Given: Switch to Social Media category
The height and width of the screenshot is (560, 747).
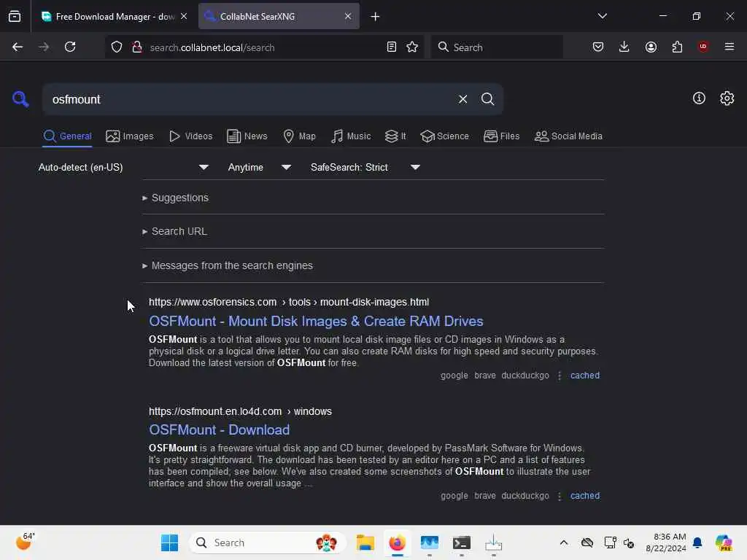Looking at the screenshot, I should (x=568, y=136).
